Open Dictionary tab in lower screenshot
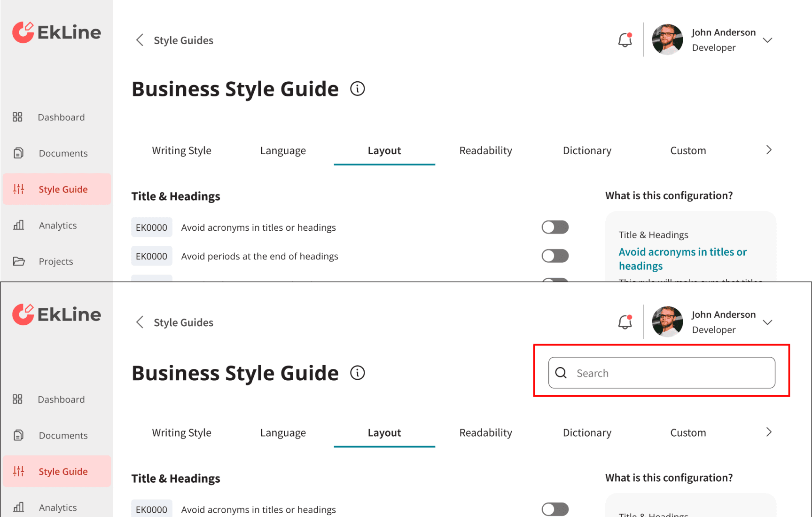This screenshot has height=517, width=812. point(587,432)
